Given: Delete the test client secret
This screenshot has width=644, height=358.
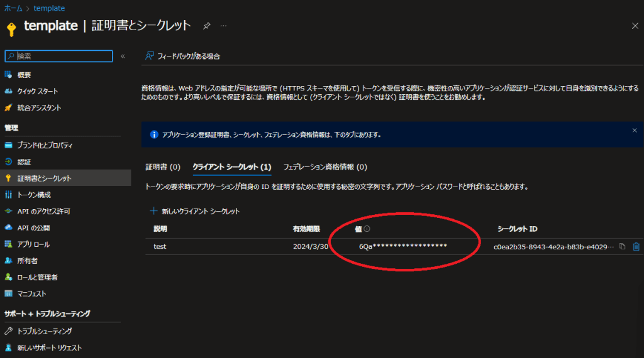Looking at the screenshot, I should click(x=636, y=247).
